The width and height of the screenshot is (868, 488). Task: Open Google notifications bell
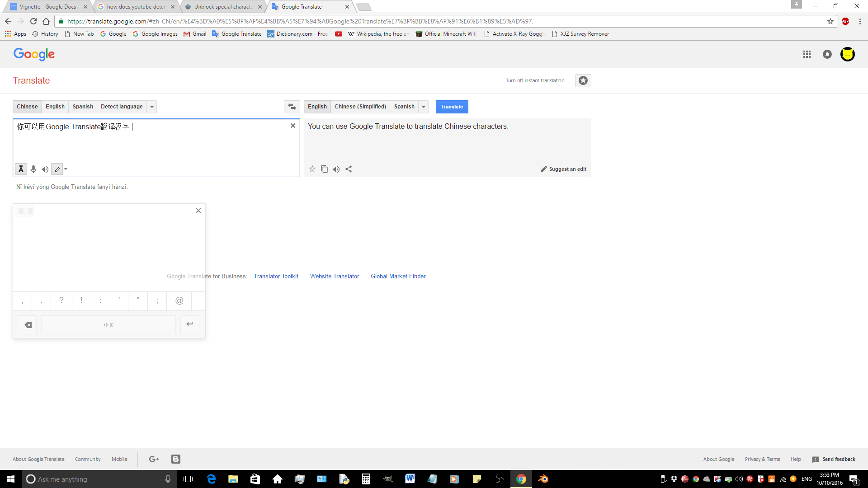click(827, 54)
